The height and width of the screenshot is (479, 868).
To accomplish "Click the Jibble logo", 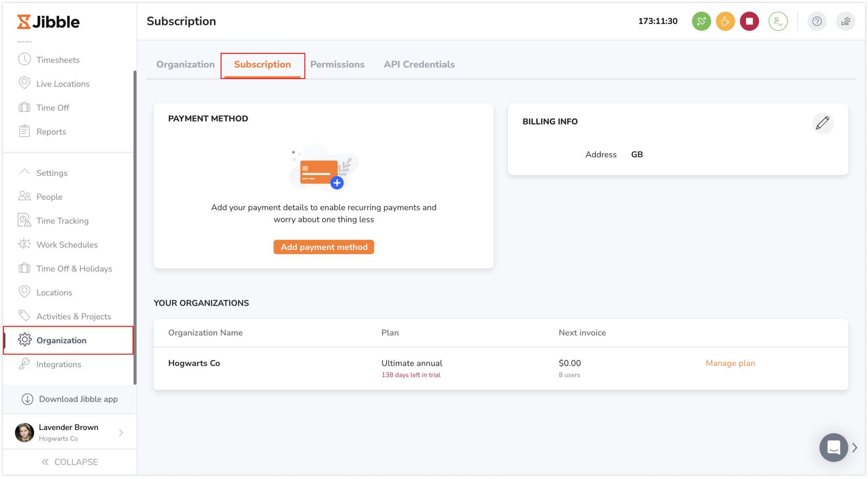I will (48, 21).
